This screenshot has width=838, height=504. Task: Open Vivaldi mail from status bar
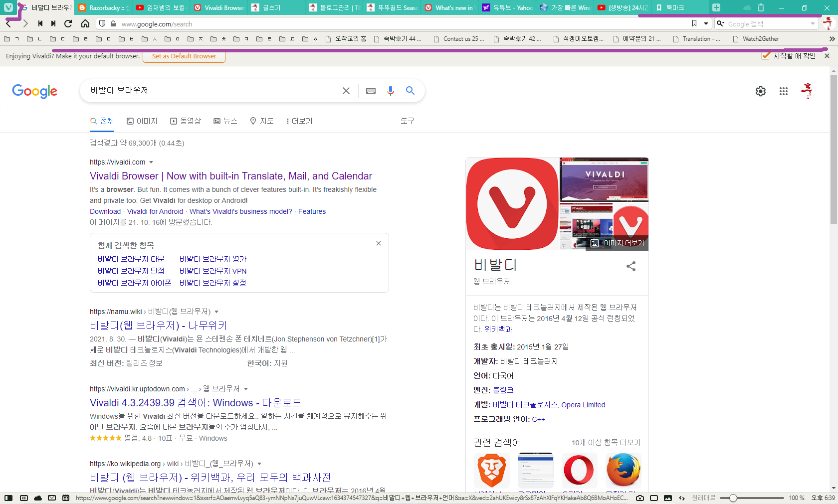(52, 498)
